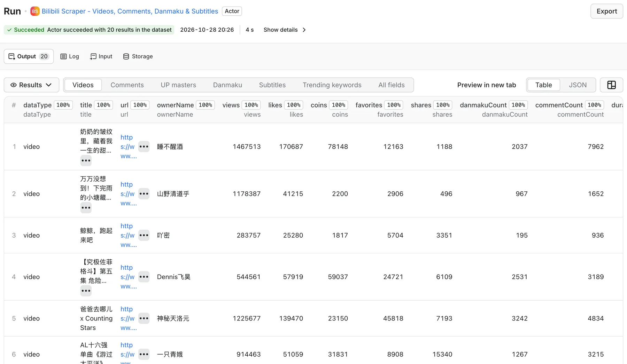Expand Show details
The width and height of the screenshot is (627, 364).
point(285,30)
